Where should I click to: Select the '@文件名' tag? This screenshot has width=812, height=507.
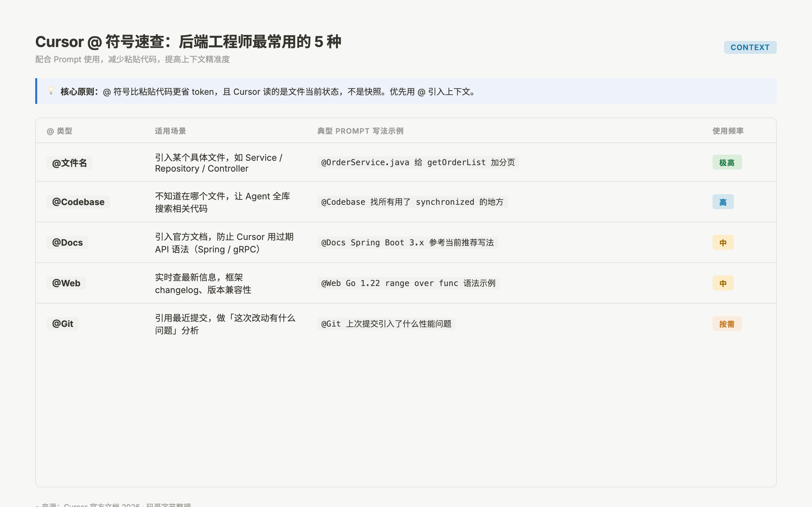70,163
